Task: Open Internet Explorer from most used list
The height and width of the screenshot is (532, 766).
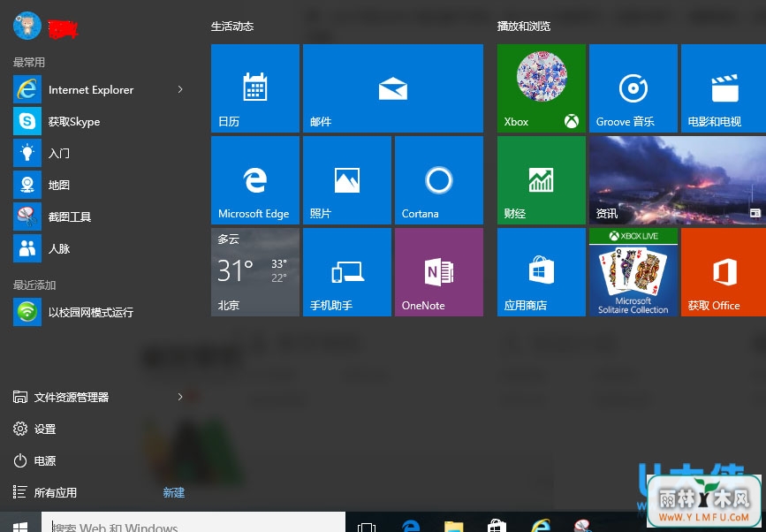Action: pyautogui.click(x=90, y=89)
